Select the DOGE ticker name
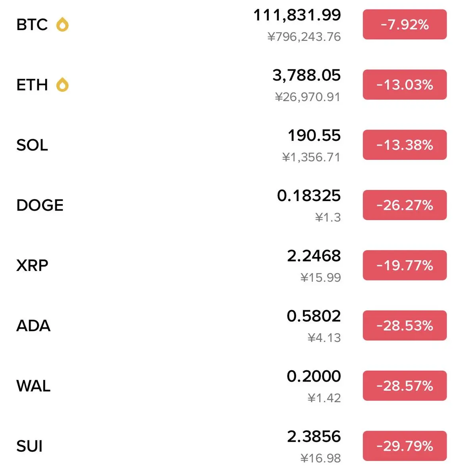 pos(40,205)
